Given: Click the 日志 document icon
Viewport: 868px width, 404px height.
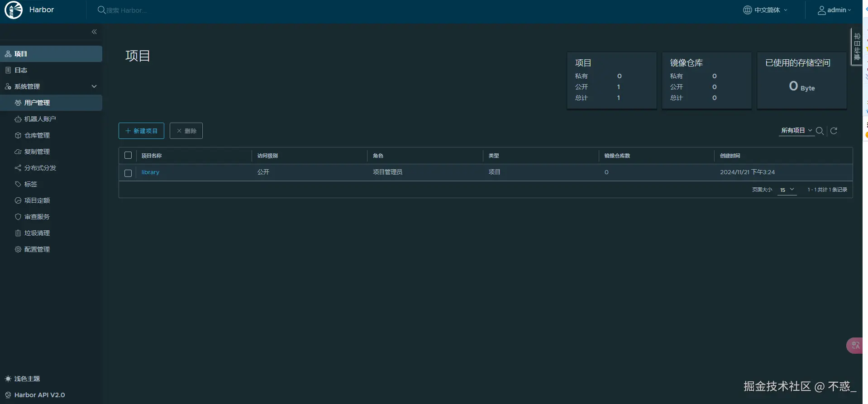Looking at the screenshot, I should point(8,70).
